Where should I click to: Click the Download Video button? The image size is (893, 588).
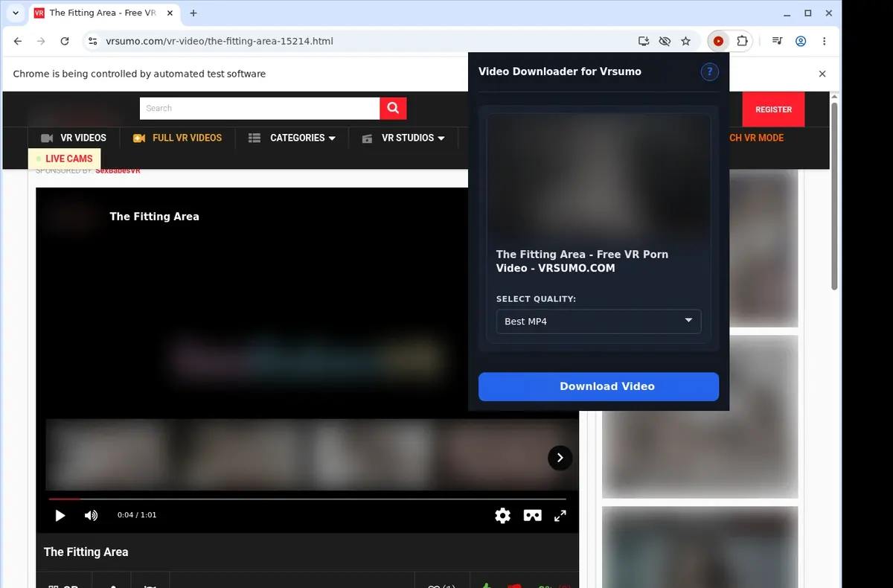(598, 386)
